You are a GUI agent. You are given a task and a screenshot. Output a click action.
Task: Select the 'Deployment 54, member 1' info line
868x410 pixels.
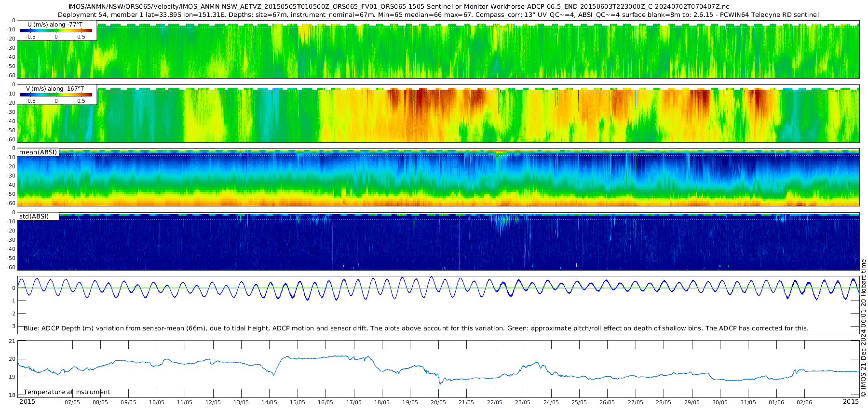coord(438,15)
